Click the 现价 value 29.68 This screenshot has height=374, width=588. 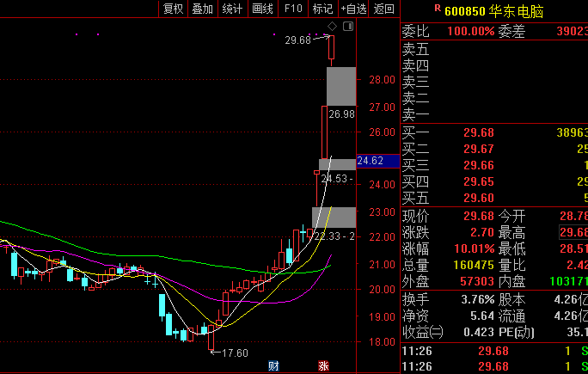(479, 216)
